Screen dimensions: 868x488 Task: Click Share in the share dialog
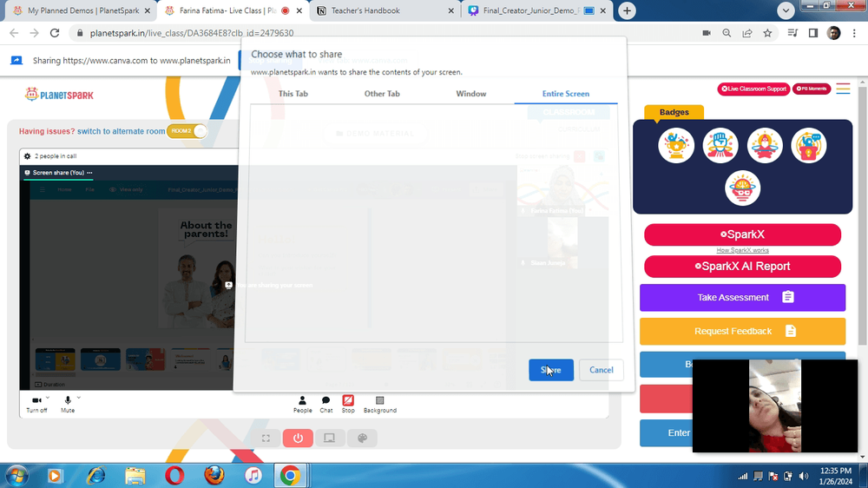click(551, 370)
